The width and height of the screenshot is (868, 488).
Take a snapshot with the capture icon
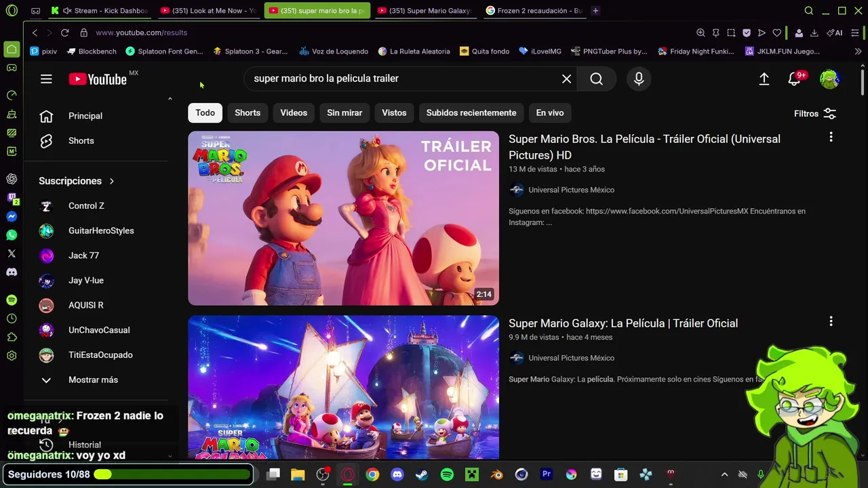(731, 33)
